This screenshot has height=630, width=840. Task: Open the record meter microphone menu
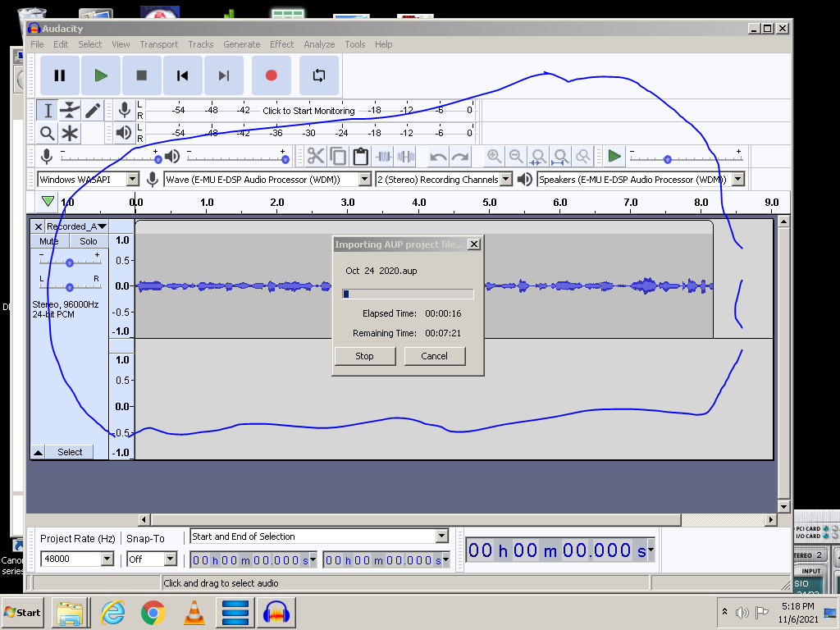[125, 111]
